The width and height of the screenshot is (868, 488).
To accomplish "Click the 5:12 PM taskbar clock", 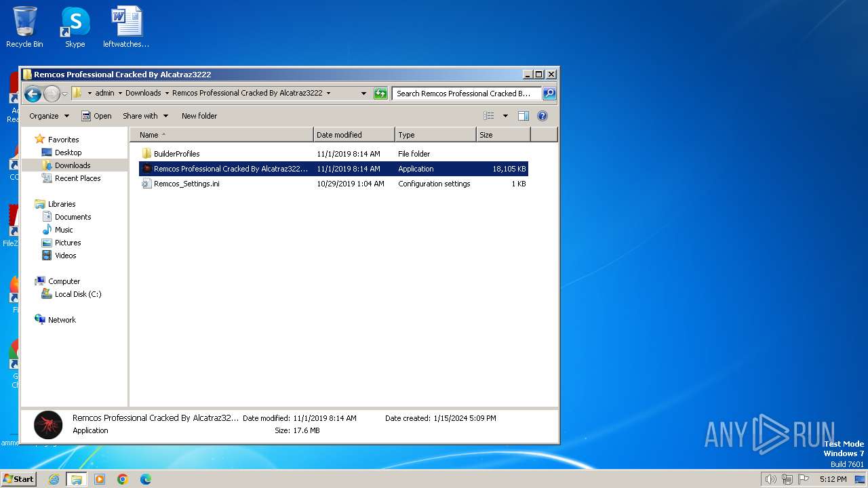I will click(833, 479).
